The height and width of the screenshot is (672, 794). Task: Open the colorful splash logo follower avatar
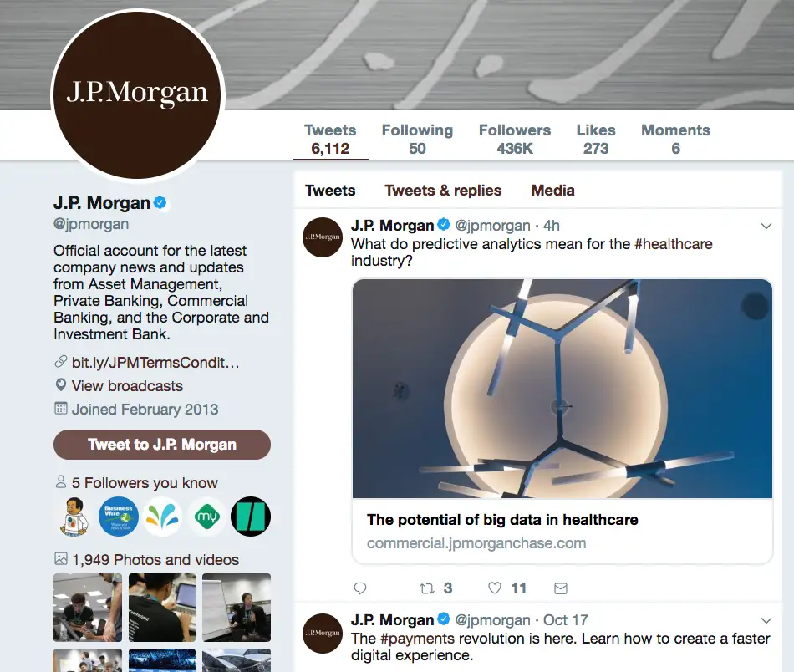click(x=162, y=517)
